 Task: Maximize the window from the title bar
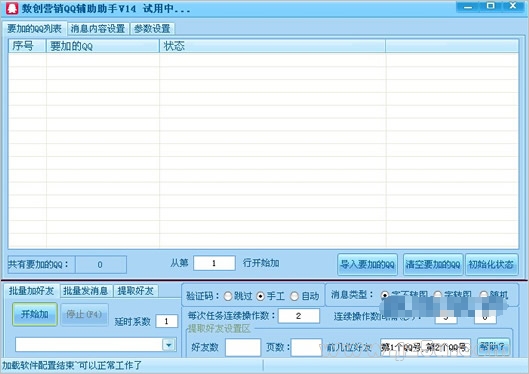point(491,6)
